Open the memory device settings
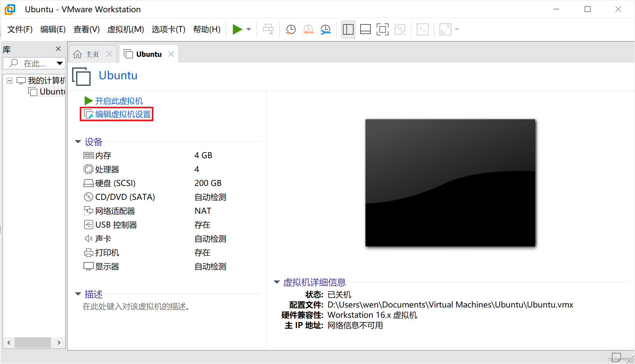This screenshot has width=635, height=364. coord(103,155)
